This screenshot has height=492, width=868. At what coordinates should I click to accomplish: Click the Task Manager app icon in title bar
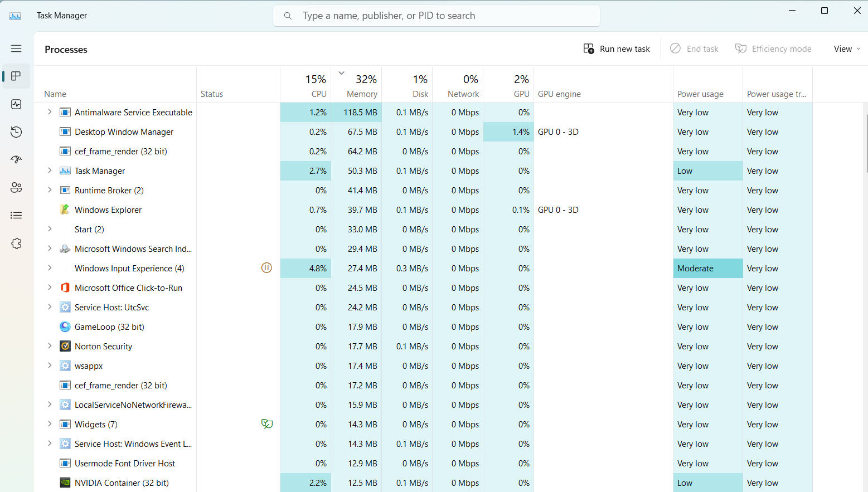click(15, 16)
